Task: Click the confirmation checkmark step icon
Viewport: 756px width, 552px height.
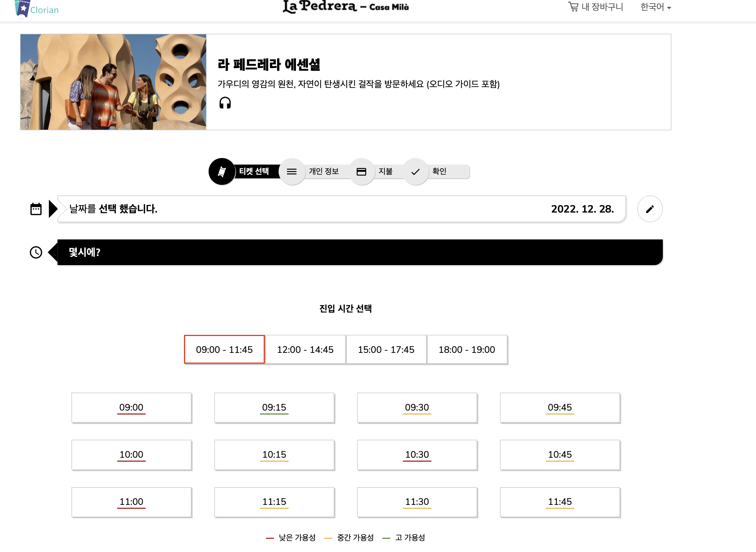Action: tap(415, 171)
